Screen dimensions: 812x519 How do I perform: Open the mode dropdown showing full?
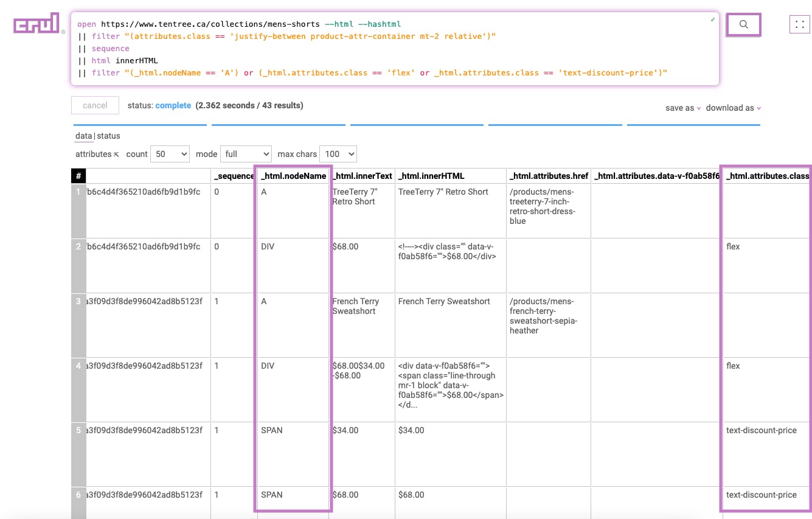[x=246, y=154]
